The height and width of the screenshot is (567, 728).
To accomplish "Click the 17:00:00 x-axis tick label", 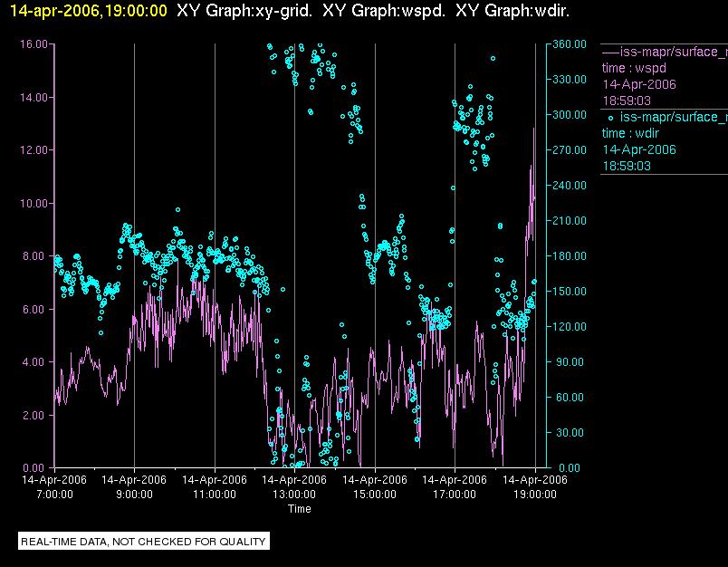I will click(x=455, y=495).
